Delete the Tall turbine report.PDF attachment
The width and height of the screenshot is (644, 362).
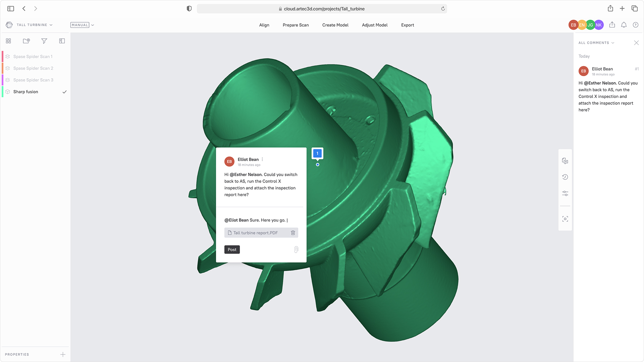pos(293,233)
